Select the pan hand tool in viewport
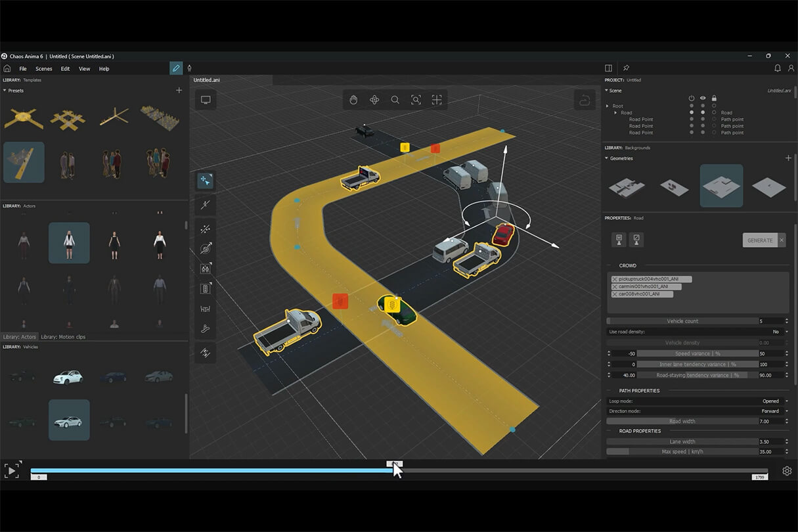This screenshot has width=798, height=532. (353, 100)
